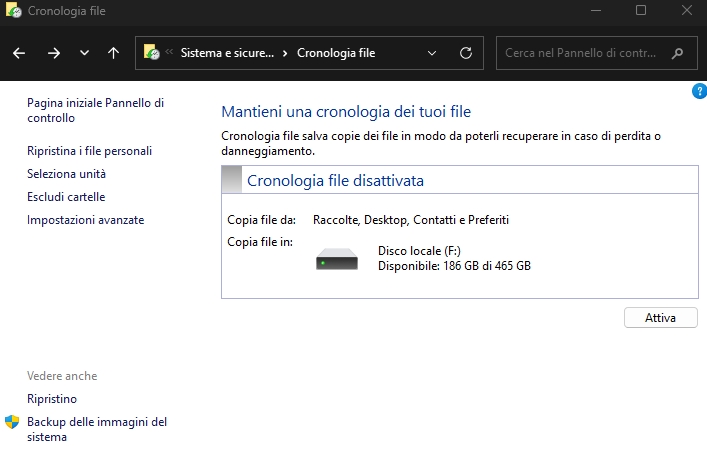
Task: Expand the arrow after Sistema e sicure...
Action: tap(285, 53)
